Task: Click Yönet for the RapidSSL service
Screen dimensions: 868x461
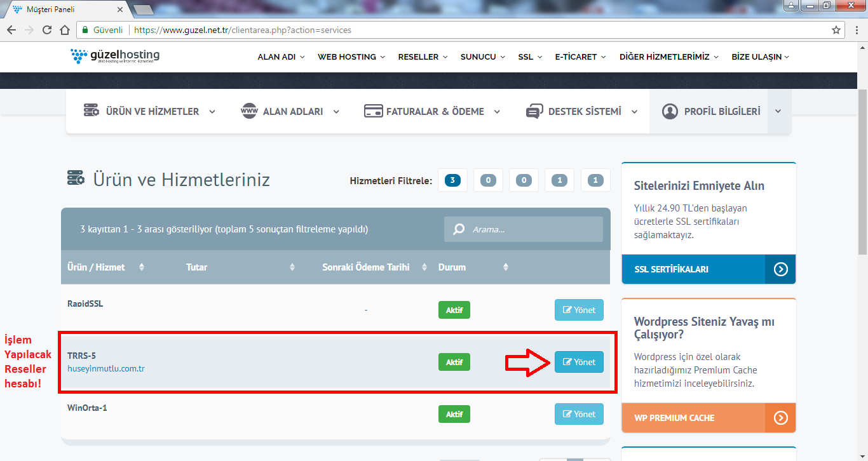Action: pos(579,310)
